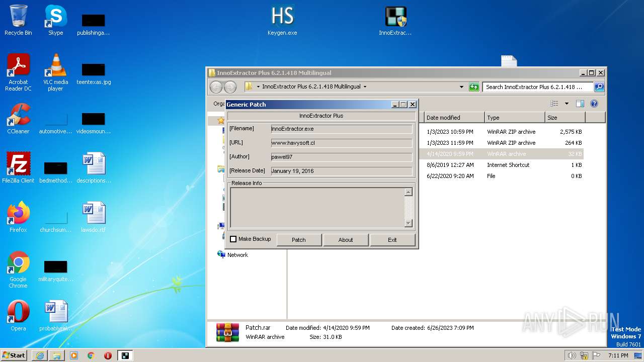The height and width of the screenshot is (362, 644).
Task: Launch Skype from the desktop
Action: pos(55,21)
